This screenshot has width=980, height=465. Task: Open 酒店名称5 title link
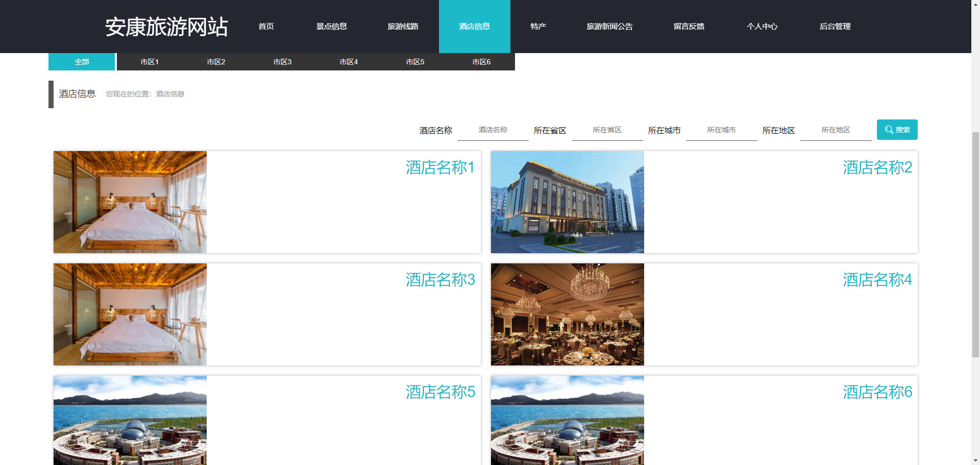(440, 392)
